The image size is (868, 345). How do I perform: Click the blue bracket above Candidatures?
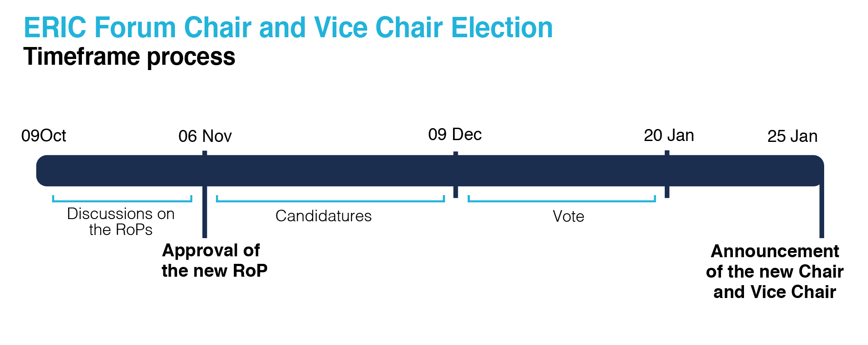click(330, 199)
